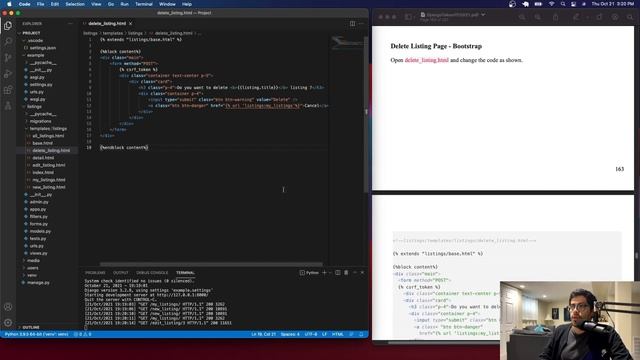
Task: Click the line and column indicator
Action: (x=264, y=334)
